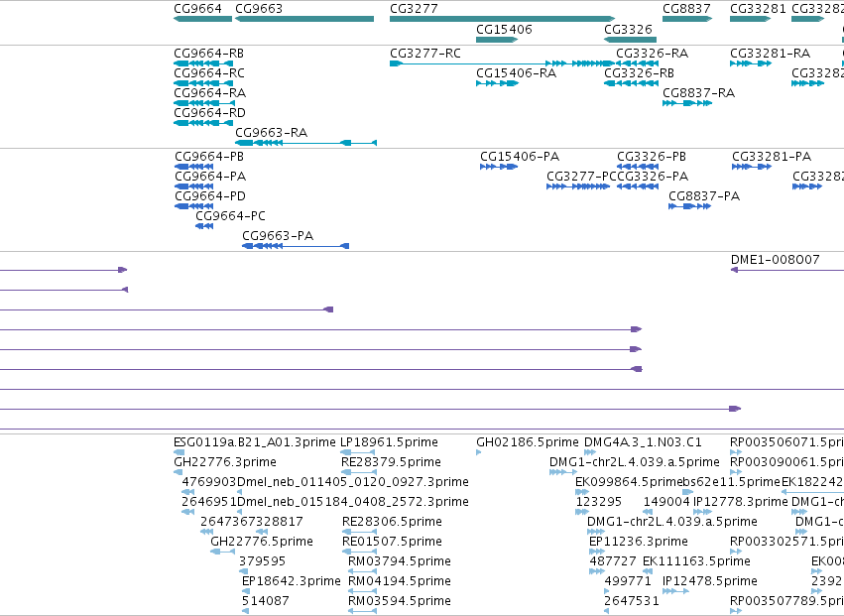This screenshot has width=844, height=616.
Task: Select protein CG9664-PD
Action: (x=210, y=196)
